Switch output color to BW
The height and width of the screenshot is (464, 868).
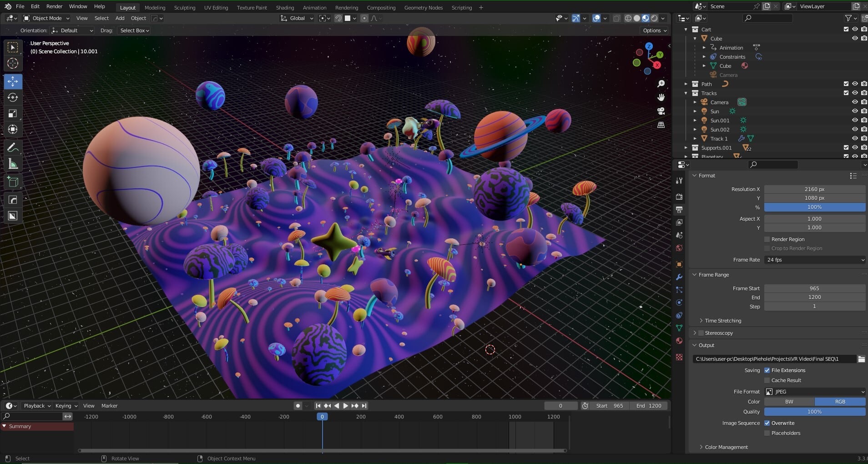(x=789, y=402)
